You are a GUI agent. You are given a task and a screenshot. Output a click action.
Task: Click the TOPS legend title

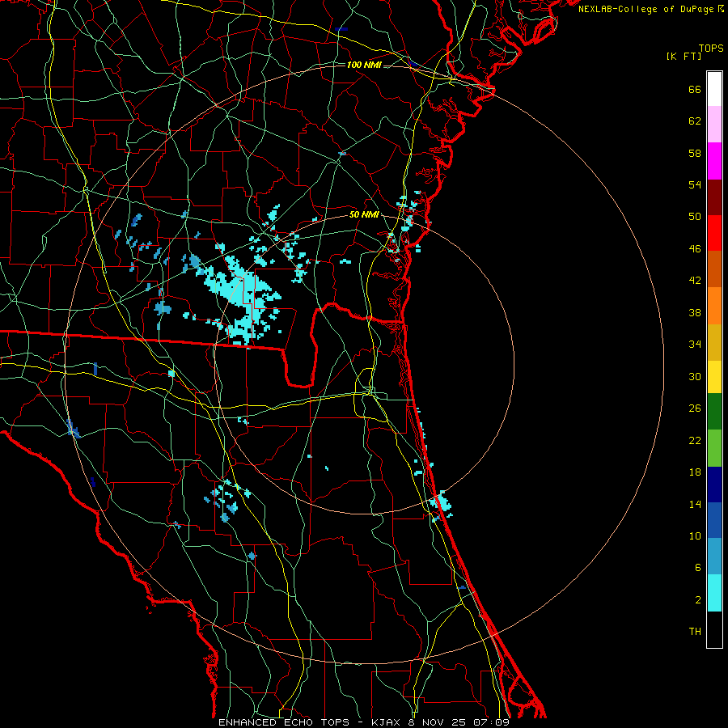(x=711, y=48)
